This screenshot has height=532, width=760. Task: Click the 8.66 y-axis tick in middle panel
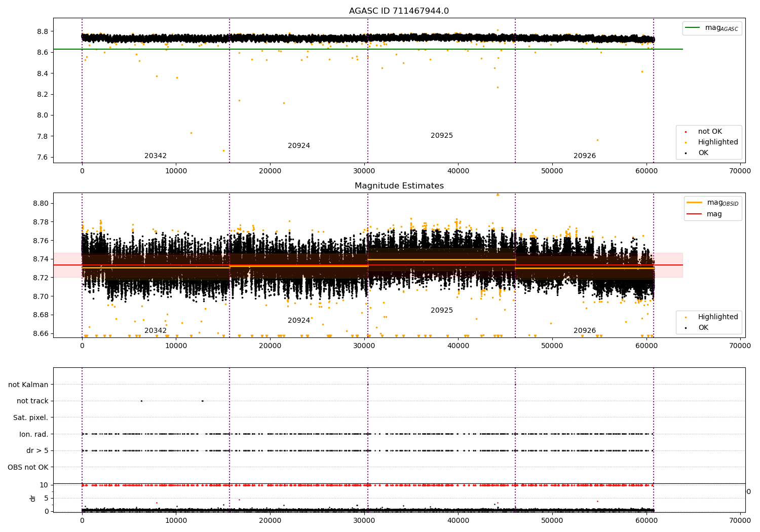point(41,333)
